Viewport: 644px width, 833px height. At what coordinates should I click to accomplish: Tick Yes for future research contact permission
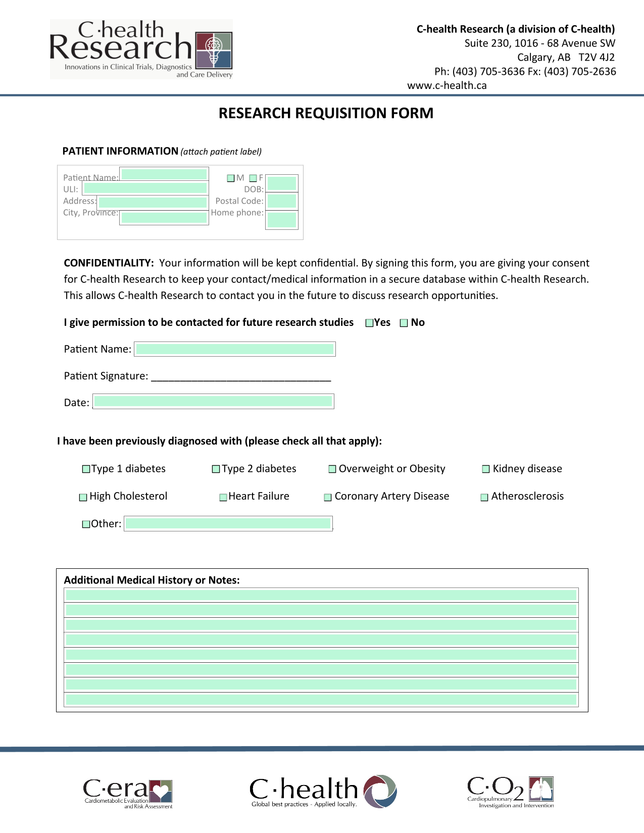(x=369, y=323)
